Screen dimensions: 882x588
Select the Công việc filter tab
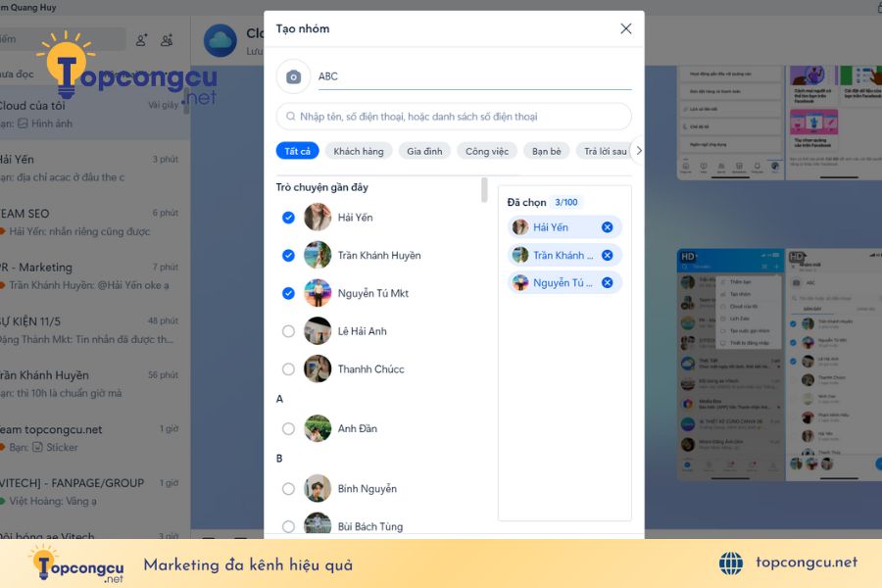point(486,151)
